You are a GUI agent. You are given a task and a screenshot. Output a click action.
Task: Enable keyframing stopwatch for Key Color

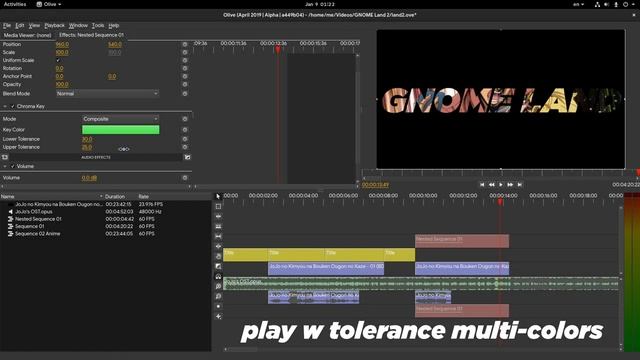coord(185,130)
